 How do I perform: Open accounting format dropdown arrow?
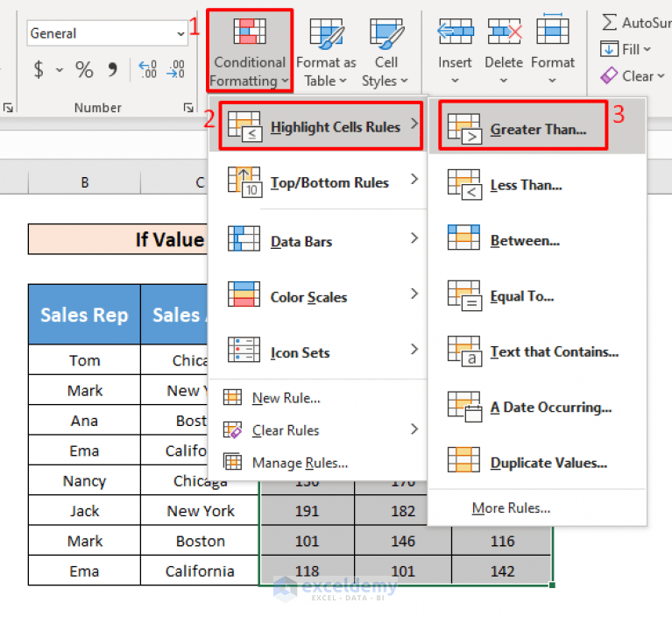pos(60,69)
